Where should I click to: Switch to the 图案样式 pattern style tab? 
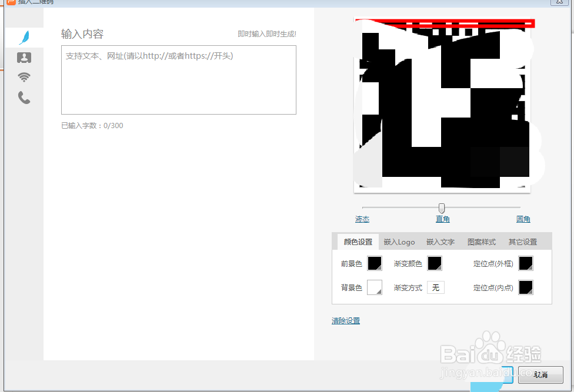pyautogui.click(x=481, y=241)
